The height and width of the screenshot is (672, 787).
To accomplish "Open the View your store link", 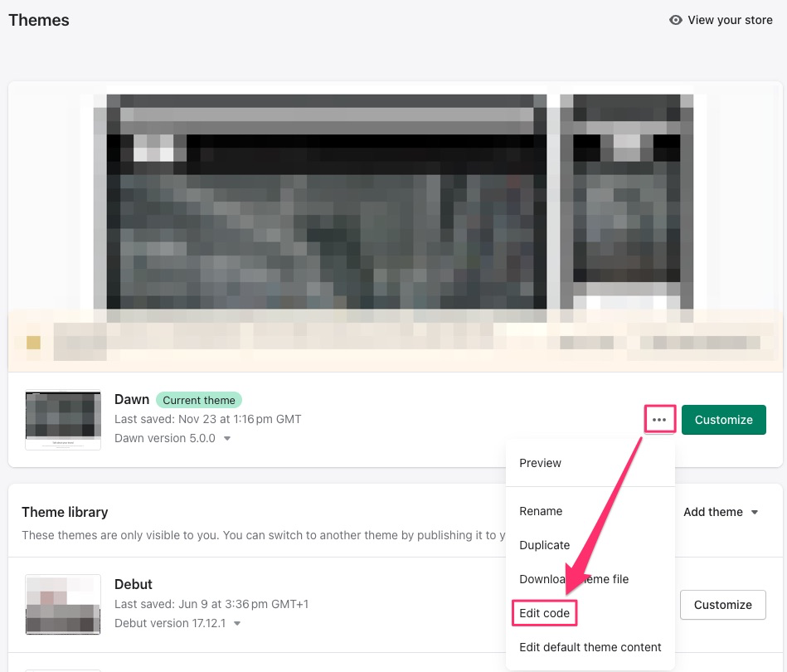I will pyautogui.click(x=729, y=20).
